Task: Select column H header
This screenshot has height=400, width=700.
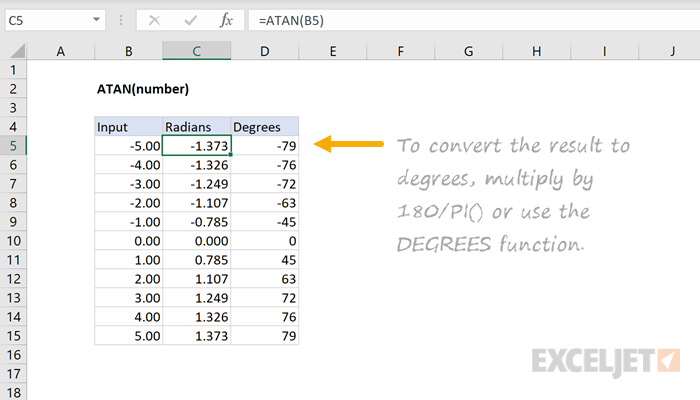Action: pyautogui.click(x=537, y=51)
